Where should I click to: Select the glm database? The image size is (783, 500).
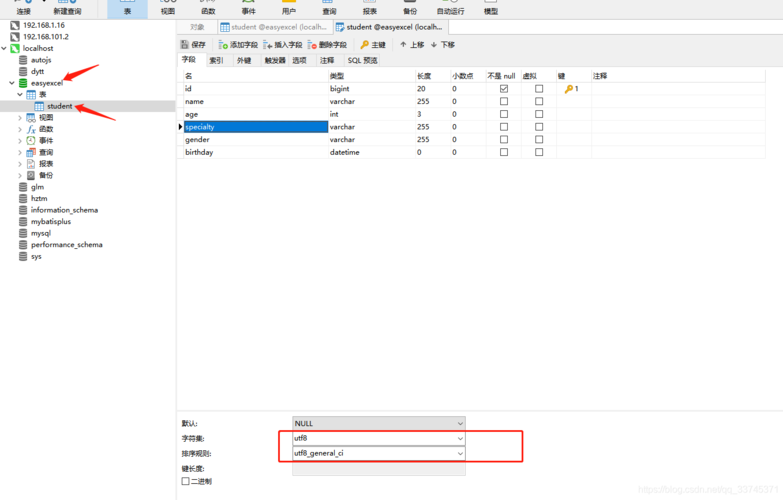[x=37, y=187]
